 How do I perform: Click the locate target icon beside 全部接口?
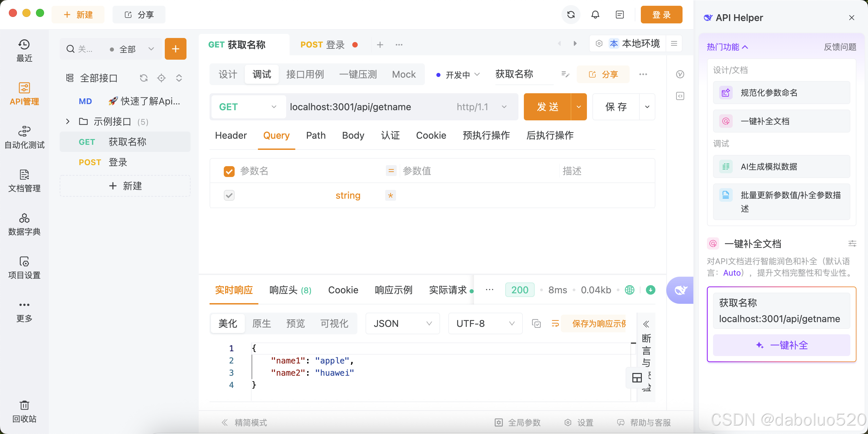tap(161, 78)
